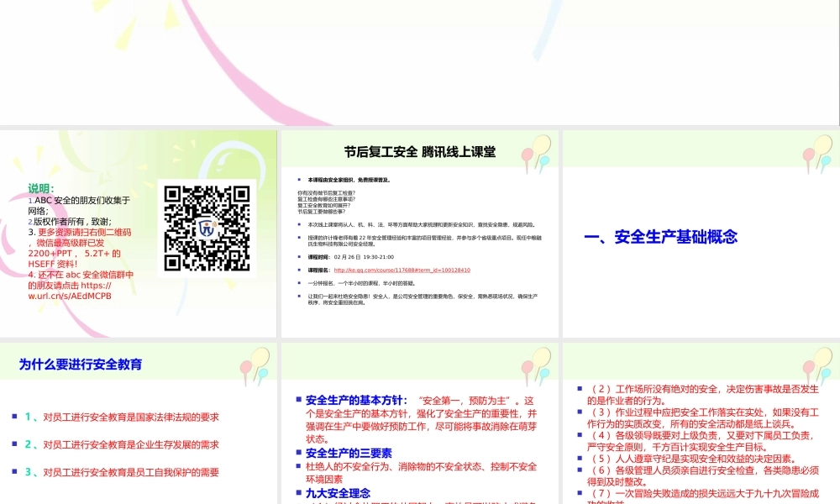The image size is (840, 504).
Task: Click item （4）各级领导既要对上级负责
Action: pos(701,441)
